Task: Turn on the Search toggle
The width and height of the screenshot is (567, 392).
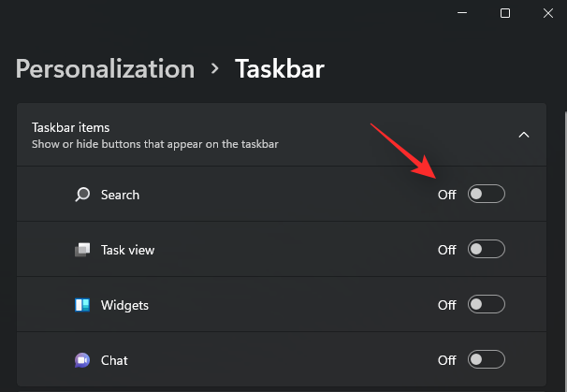Action: click(x=487, y=195)
